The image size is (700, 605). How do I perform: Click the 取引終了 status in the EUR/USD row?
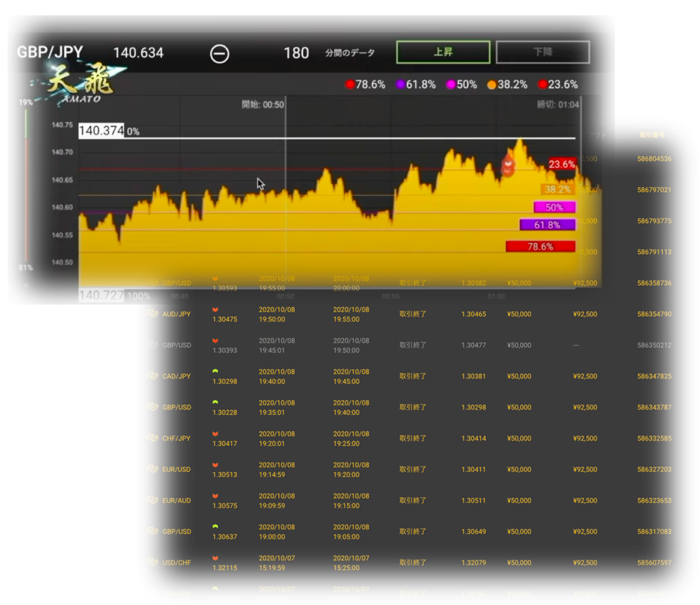point(412,469)
